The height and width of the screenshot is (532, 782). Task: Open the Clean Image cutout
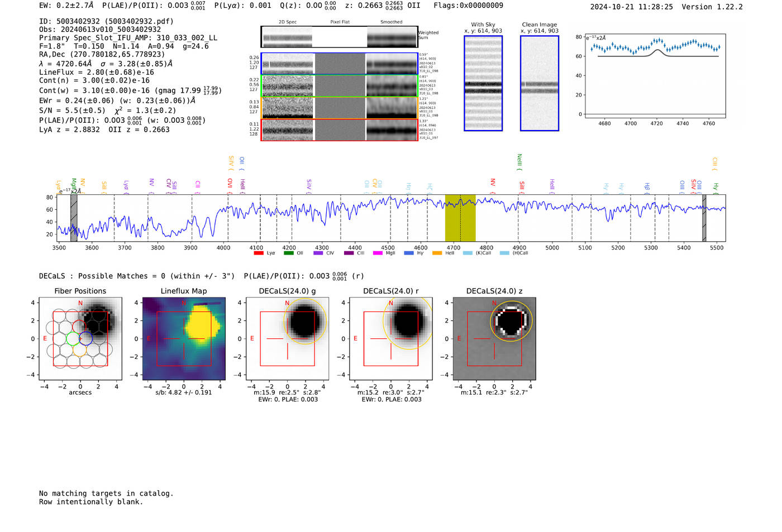[540, 83]
